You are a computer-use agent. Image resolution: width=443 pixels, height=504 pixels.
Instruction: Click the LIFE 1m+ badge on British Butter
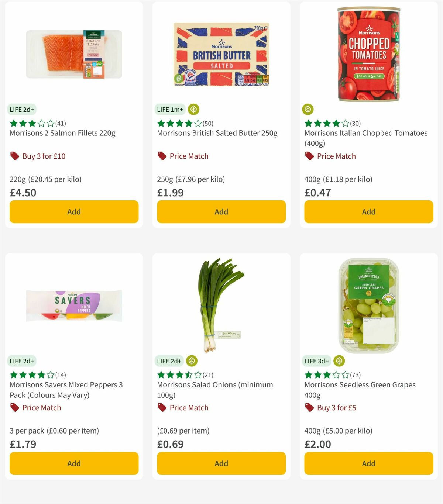point(170,109)
